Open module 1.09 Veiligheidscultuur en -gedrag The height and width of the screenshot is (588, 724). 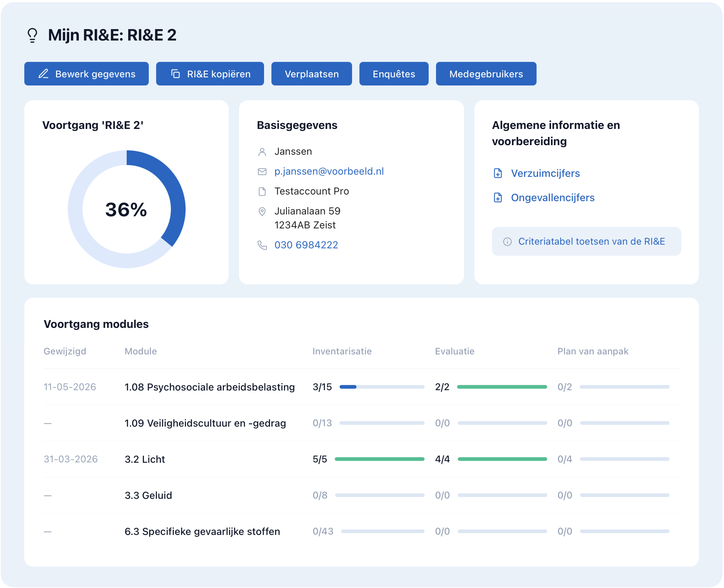tap(205, 423)
